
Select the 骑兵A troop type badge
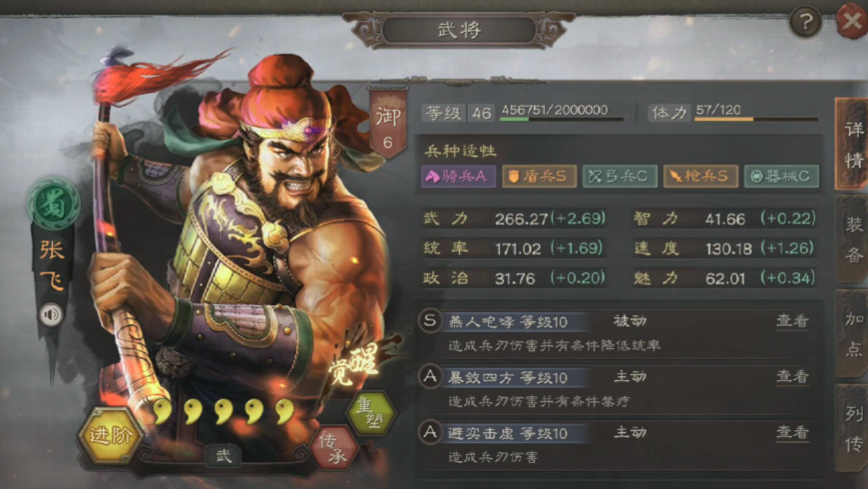point(458,176)
